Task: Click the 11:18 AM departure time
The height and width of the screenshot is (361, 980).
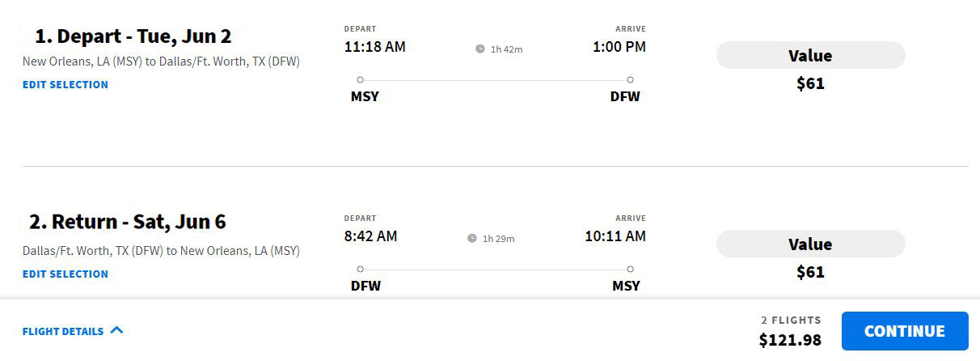Action: coord(374,47)
